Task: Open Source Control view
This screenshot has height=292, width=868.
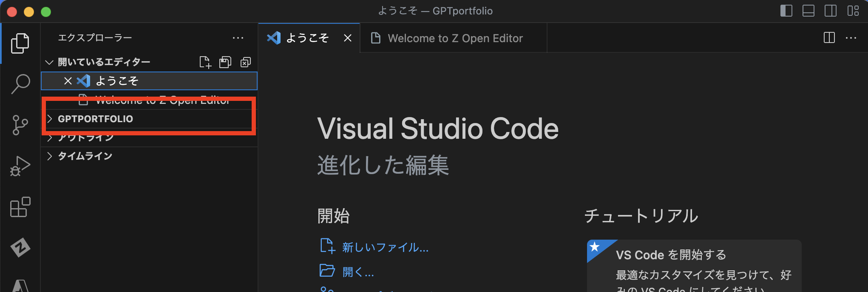Action: click(20, 125)
